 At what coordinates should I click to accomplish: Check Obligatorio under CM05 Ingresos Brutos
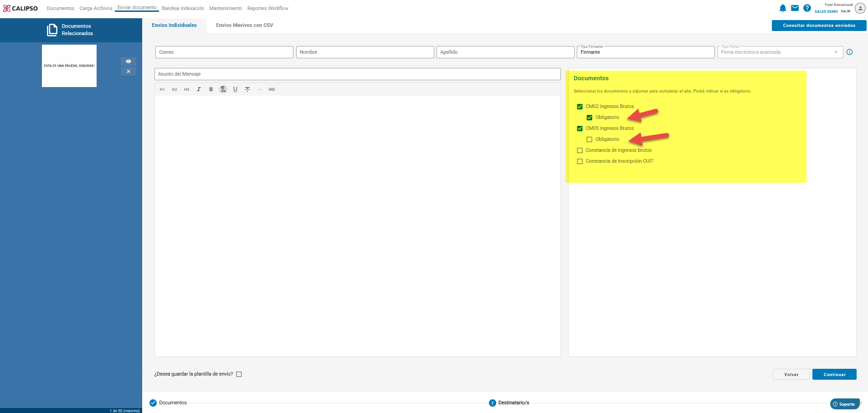pos(589,139)
